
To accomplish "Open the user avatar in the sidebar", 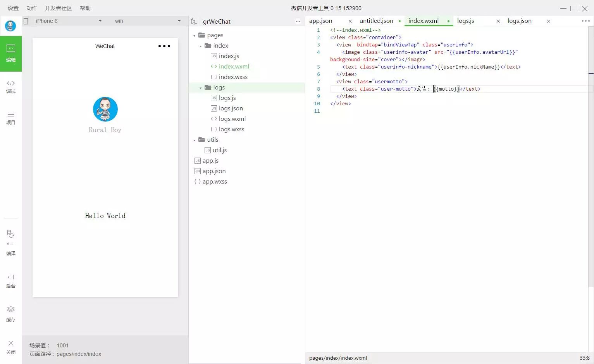I will [x=10, y=26].
